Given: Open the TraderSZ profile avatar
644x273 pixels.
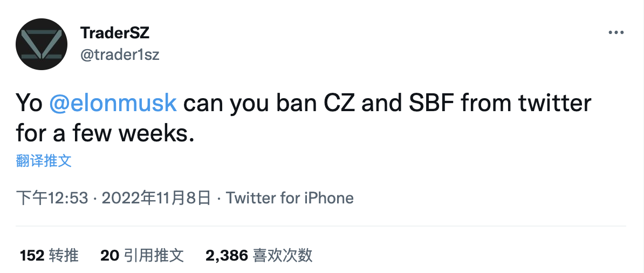Looking at the screenshot, I should click(x=41, y=44).
